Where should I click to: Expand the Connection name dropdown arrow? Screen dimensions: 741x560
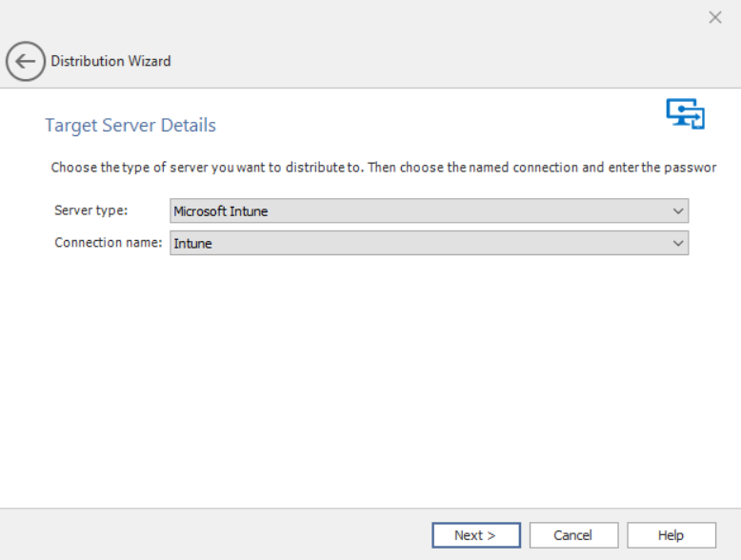[x=678, y=243]
